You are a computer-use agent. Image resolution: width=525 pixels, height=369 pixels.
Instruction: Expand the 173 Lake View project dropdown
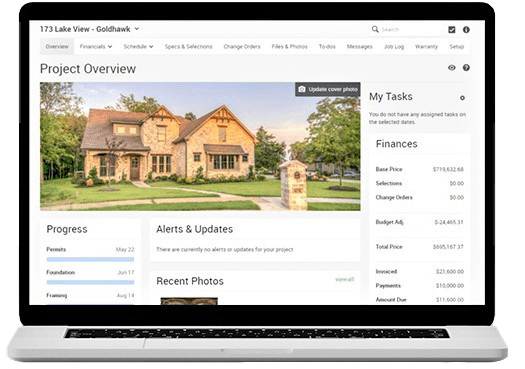tap(137, 29)
